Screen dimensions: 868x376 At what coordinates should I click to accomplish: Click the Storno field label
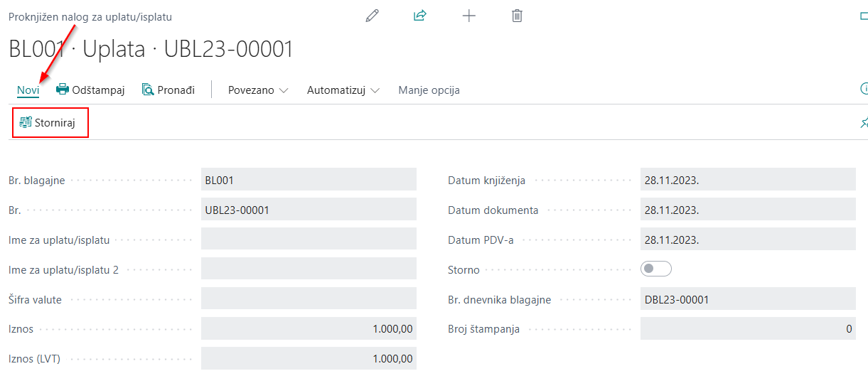(x=464, y=270)
